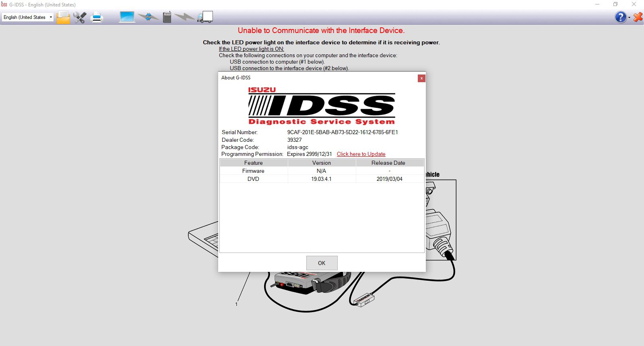
Task: Click the Version column header
Action: 322,163
